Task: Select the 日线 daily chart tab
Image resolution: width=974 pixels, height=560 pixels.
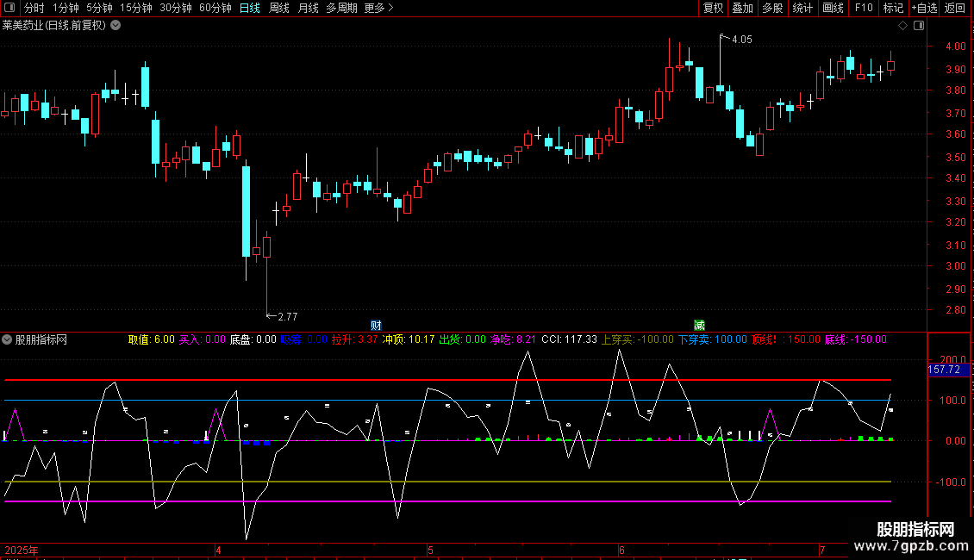Action: point(250,8)
